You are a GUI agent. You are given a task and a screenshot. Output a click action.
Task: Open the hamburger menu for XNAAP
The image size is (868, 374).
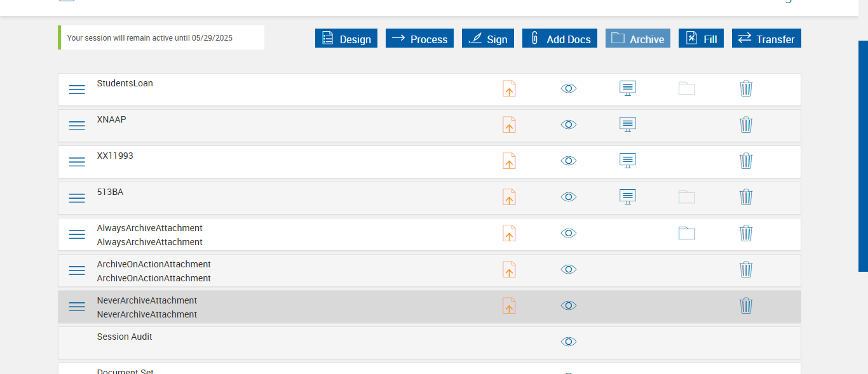tap(77, 126)
